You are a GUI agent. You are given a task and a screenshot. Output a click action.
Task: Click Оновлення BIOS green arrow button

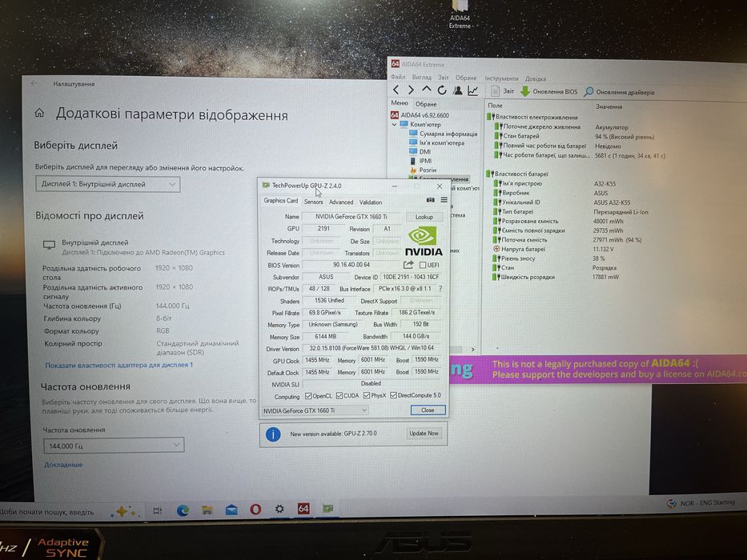point(548,91)
